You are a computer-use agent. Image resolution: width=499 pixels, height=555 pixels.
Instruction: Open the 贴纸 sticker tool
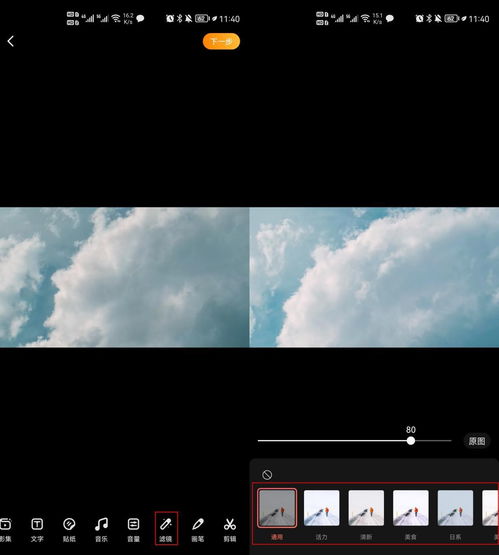69,530
